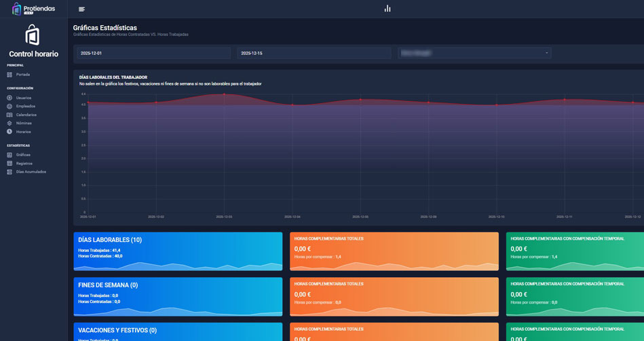Click the Días Laborables (10) card
Screen dimensions: 644x341
click(x=178, y=251)
